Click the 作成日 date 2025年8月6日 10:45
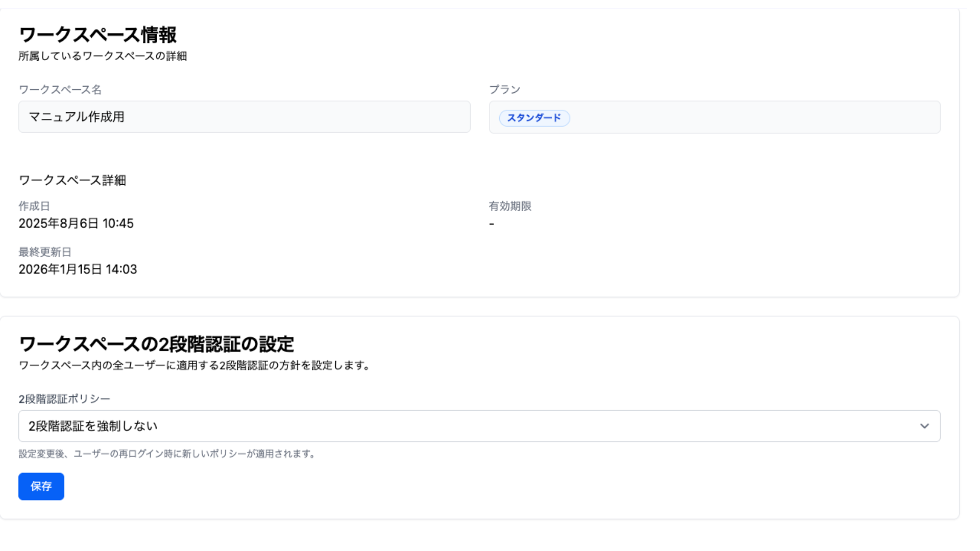This screenshot has height=551, width=980. [76, 223]
